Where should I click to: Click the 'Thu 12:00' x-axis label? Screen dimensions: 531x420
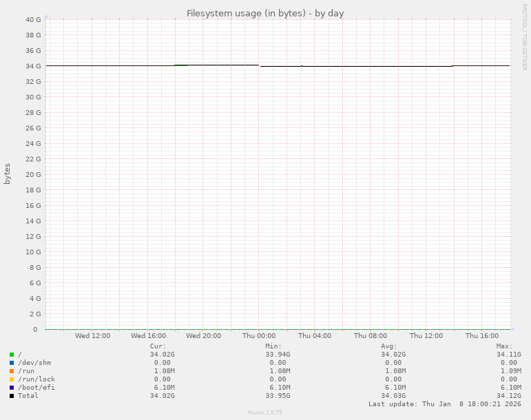(426, 336)
